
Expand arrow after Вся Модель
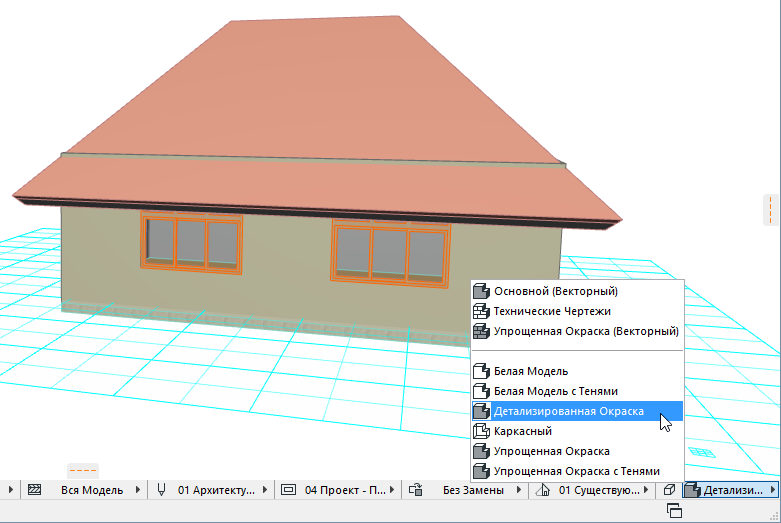138,490
